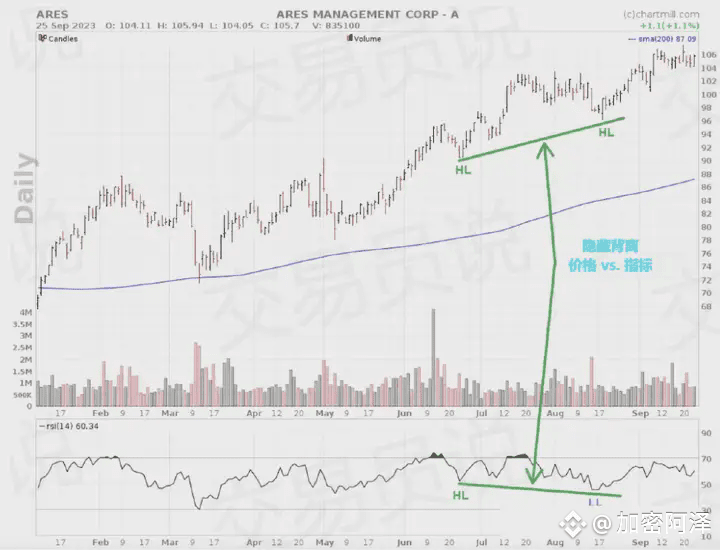Viewport: 720px width, 550px height.
Task: Click the 500K volume axis label
Action: coord(22,395)
